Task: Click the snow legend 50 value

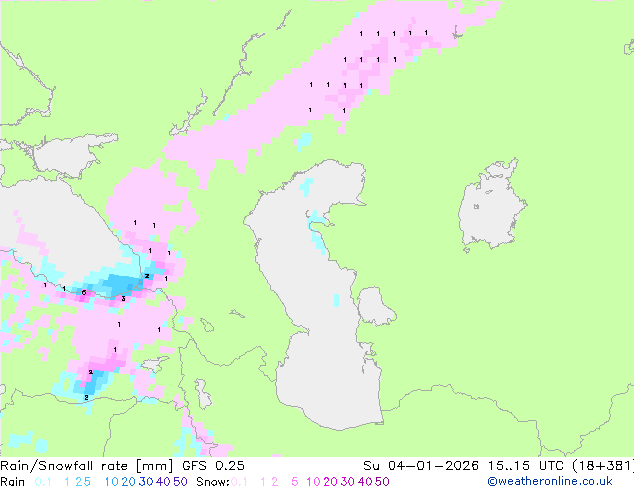Action: 383,482
